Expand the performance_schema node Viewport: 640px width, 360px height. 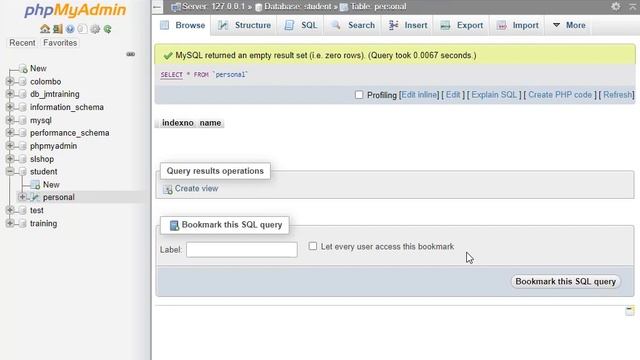(x=10, y=133)
